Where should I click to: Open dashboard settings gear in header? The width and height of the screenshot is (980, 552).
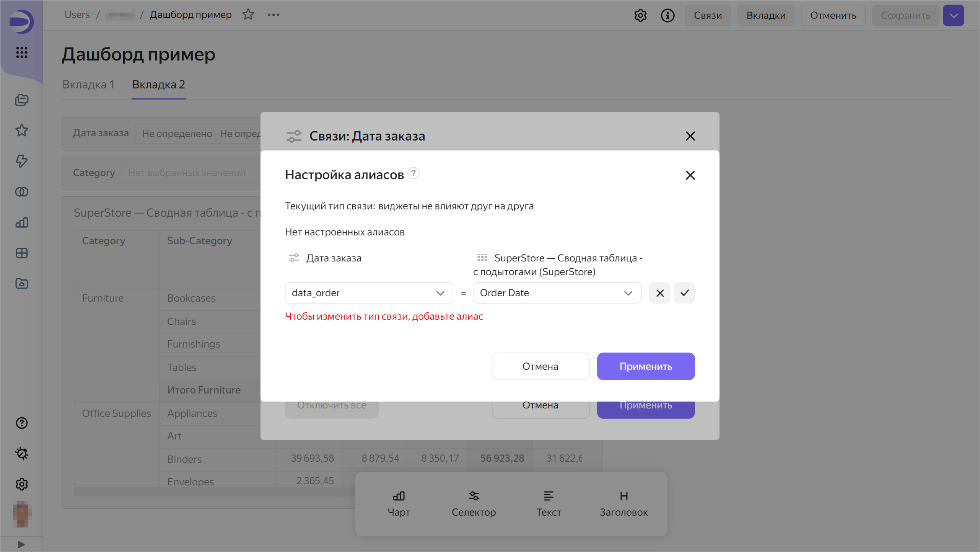(x=640, y=15)
